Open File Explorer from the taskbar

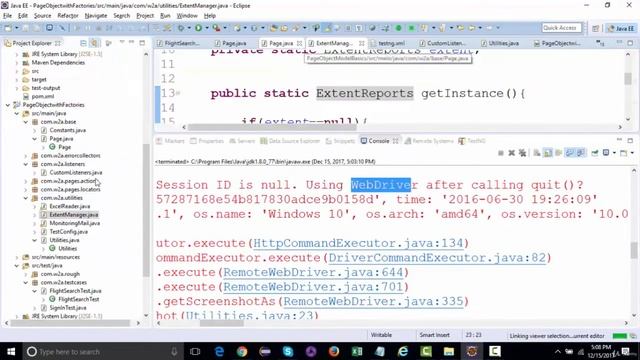coord(449,351)
